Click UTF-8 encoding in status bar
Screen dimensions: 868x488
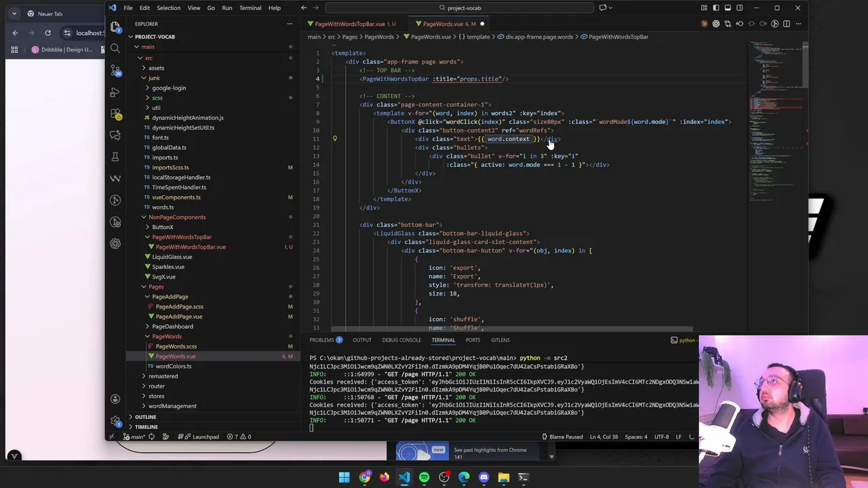662,436
